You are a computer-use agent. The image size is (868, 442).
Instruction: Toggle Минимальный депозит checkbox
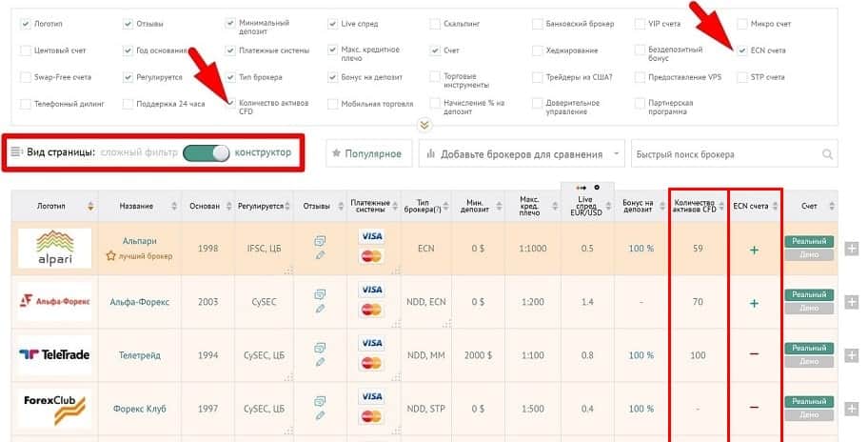tap(230, 23)
